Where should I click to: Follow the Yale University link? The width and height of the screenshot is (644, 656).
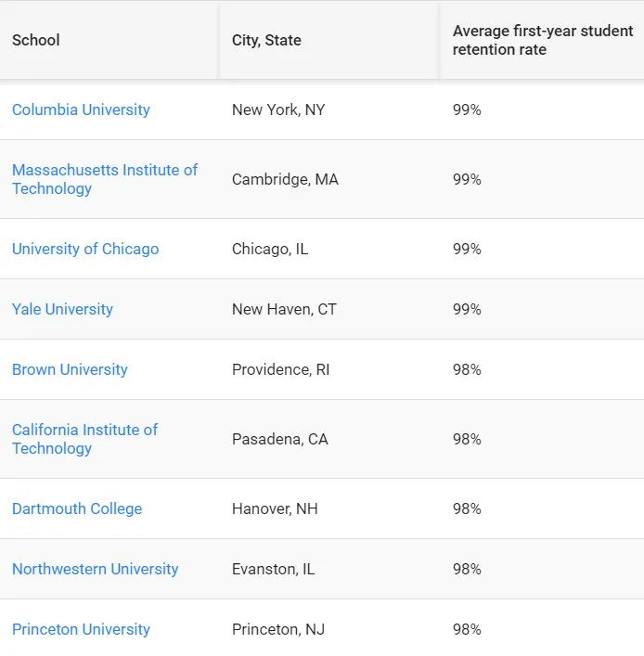click(x=62, y=309)
